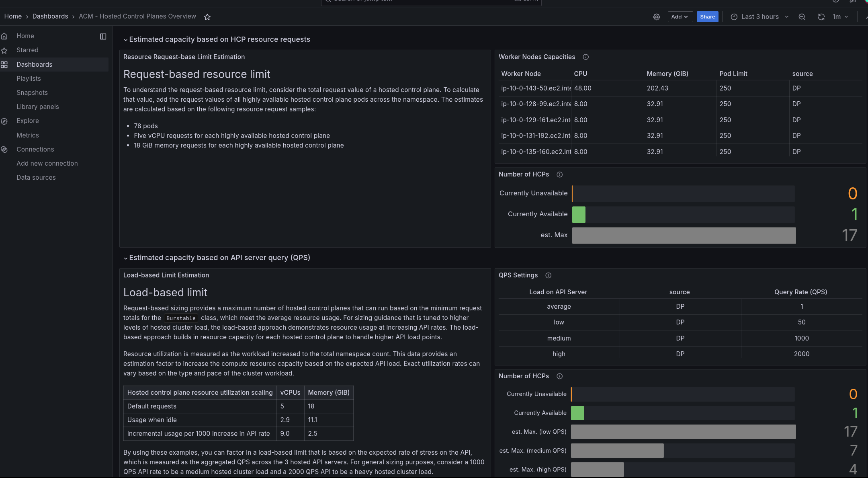The height and width of the screenshot is (478, 868).
Task: Click the Share button
Action: [x=707, y=17]
